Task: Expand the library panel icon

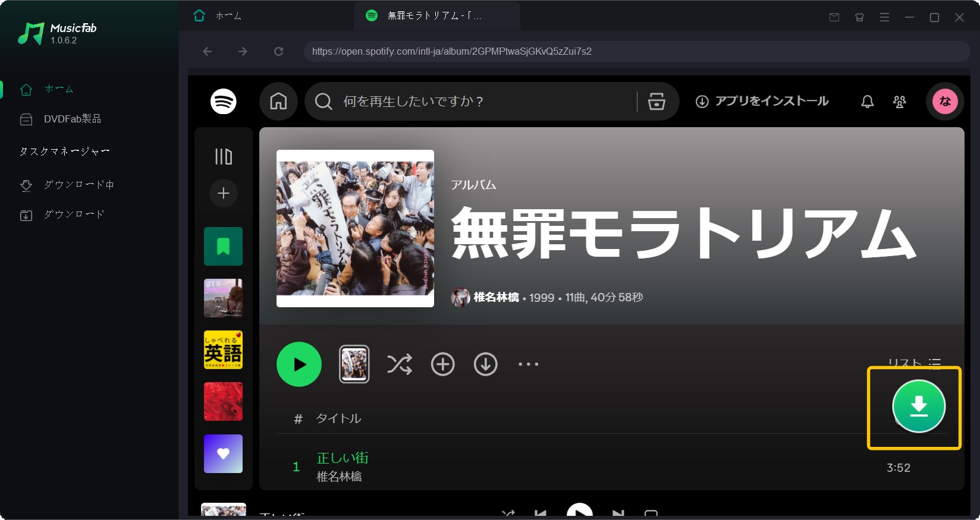Action: (224, 157)
